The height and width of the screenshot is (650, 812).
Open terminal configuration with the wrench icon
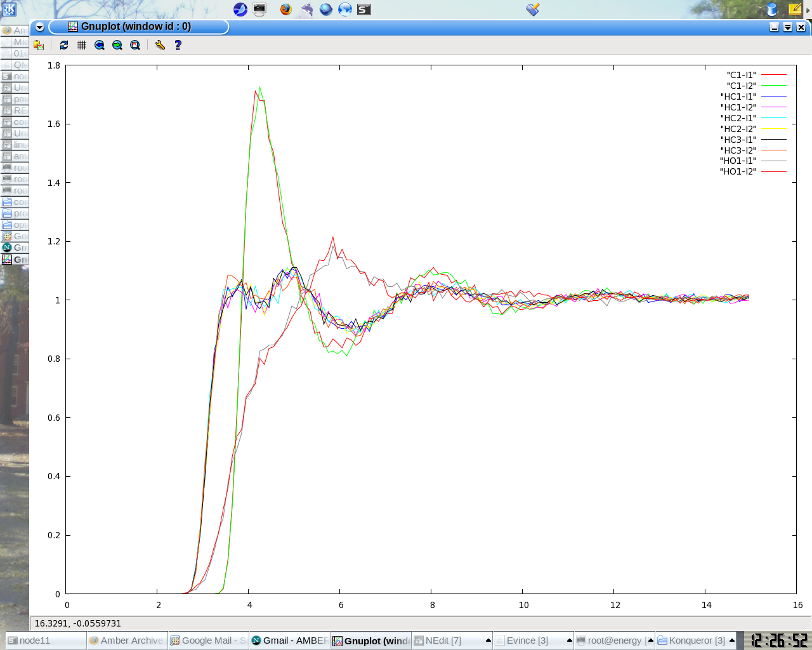(160, 45)
